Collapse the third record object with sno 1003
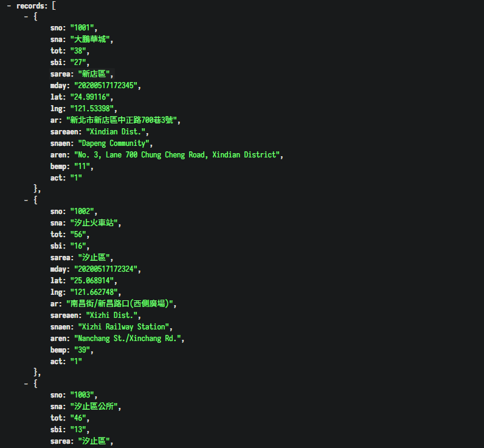This screenshot has height=448, width=484. (x=26, y=384)
